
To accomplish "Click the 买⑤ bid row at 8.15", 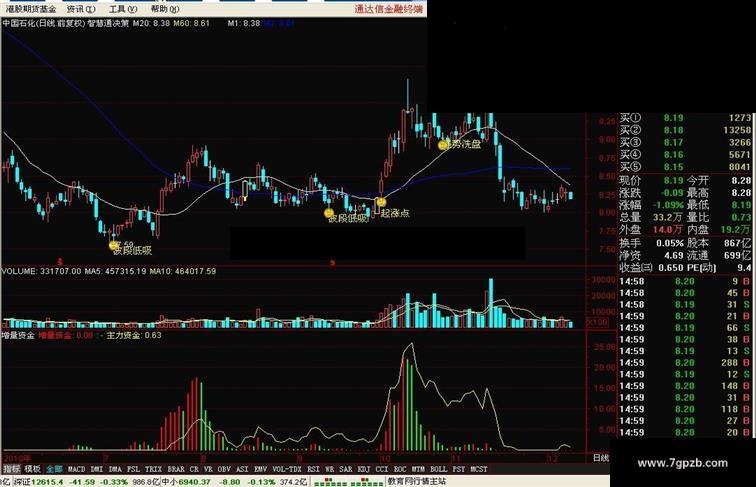I will tap(685, 167).
